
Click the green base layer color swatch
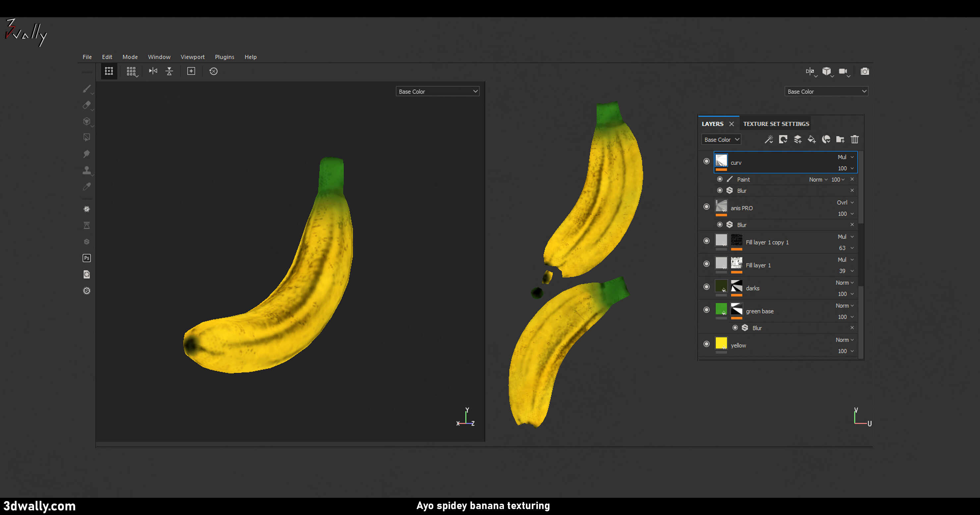(721, 309)
